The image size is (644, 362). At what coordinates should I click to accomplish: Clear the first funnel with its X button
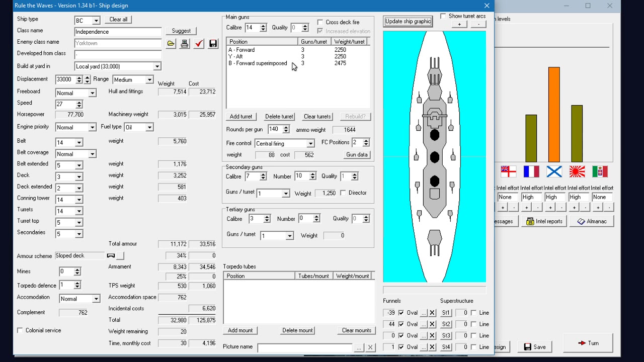432,313
